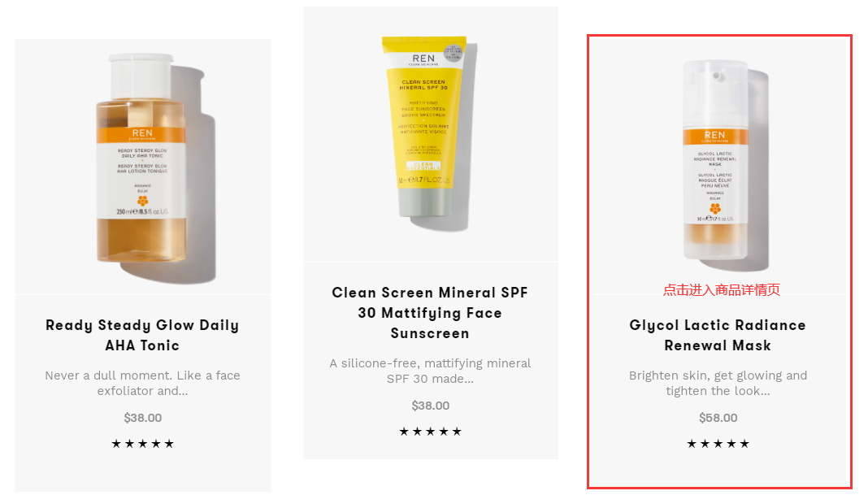Click the $38.00 price of AHA Tonic
The image size is (868, 495).
click(143, 418)
